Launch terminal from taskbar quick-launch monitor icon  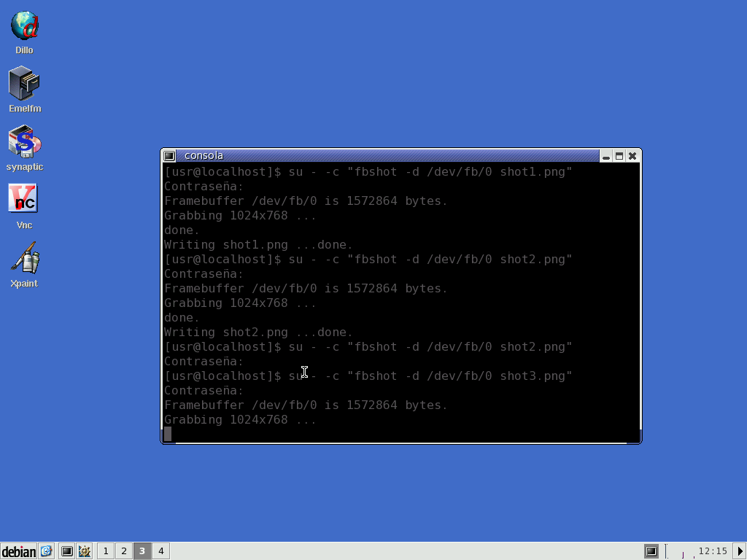point(66,551)
